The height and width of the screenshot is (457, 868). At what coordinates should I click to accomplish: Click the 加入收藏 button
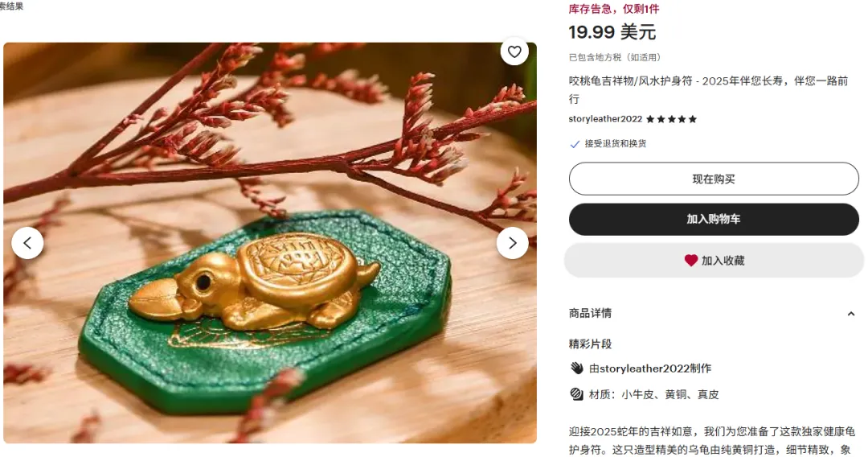(x=714, y=261)
